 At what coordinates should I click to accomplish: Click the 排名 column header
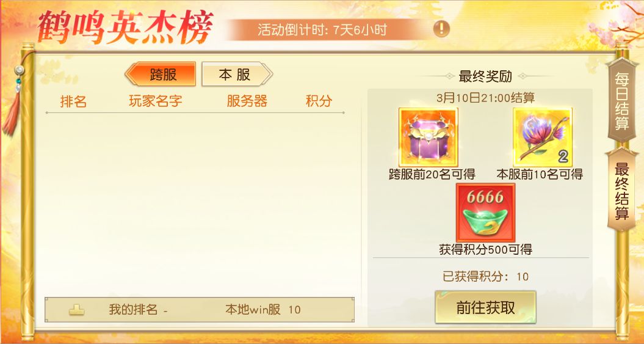click(73, 101)
